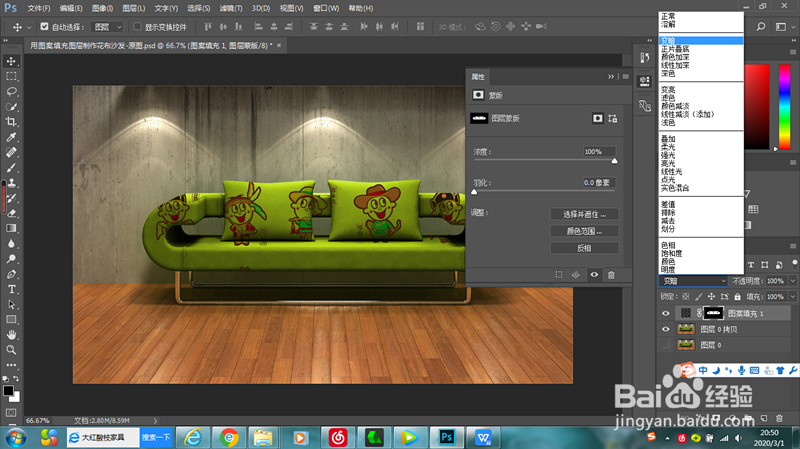Viewport: 800px width, 449px height.
Task: Close the document tab
Action: point(279,45)
